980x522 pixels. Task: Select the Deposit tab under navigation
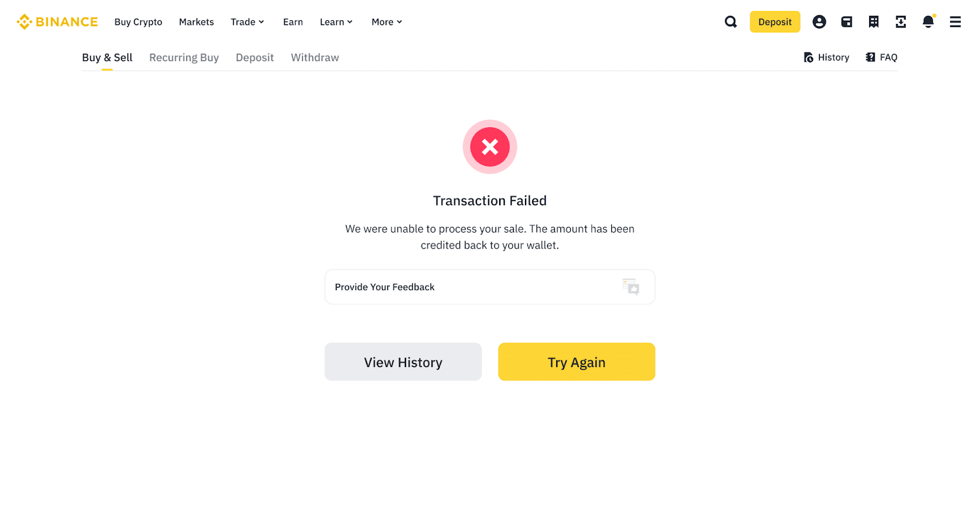(255, 58)
